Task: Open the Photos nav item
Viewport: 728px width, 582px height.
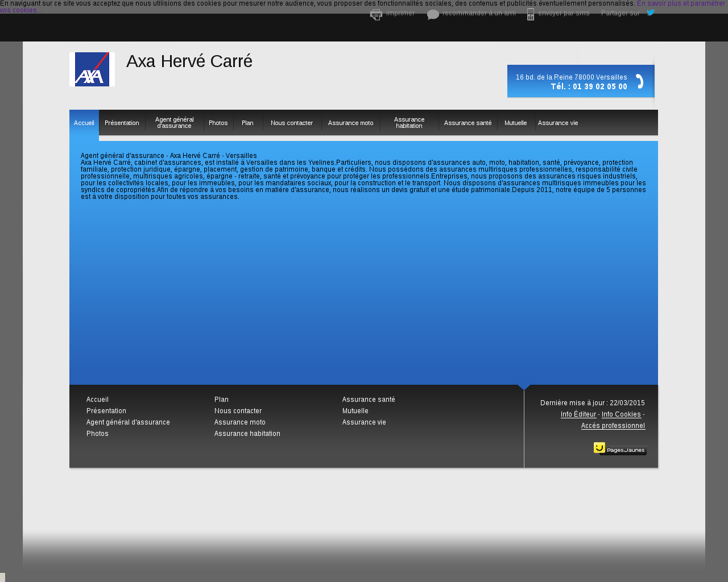Action: point(218,123)
